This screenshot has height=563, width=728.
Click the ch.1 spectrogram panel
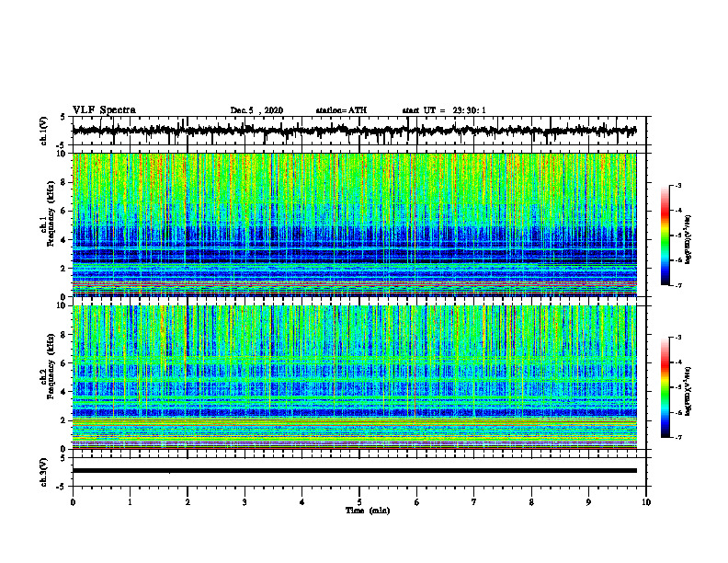pyautogui.click(x=355, y=224)
